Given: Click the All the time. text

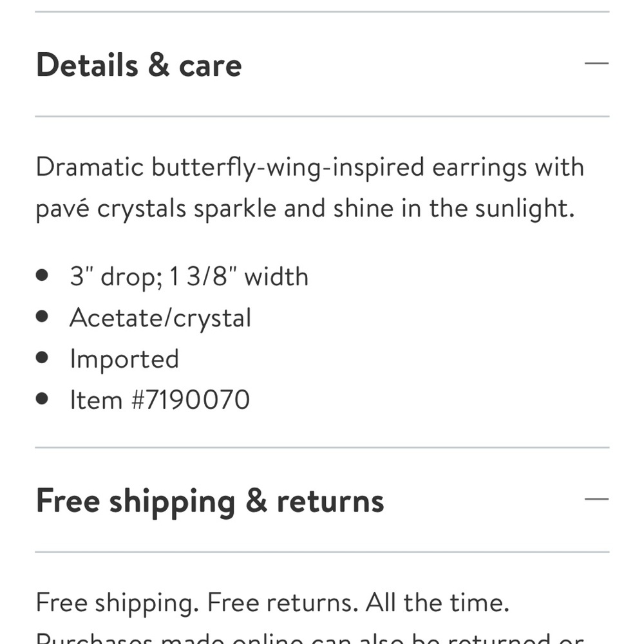Looking at the screenshot, I should coord(437,603).
